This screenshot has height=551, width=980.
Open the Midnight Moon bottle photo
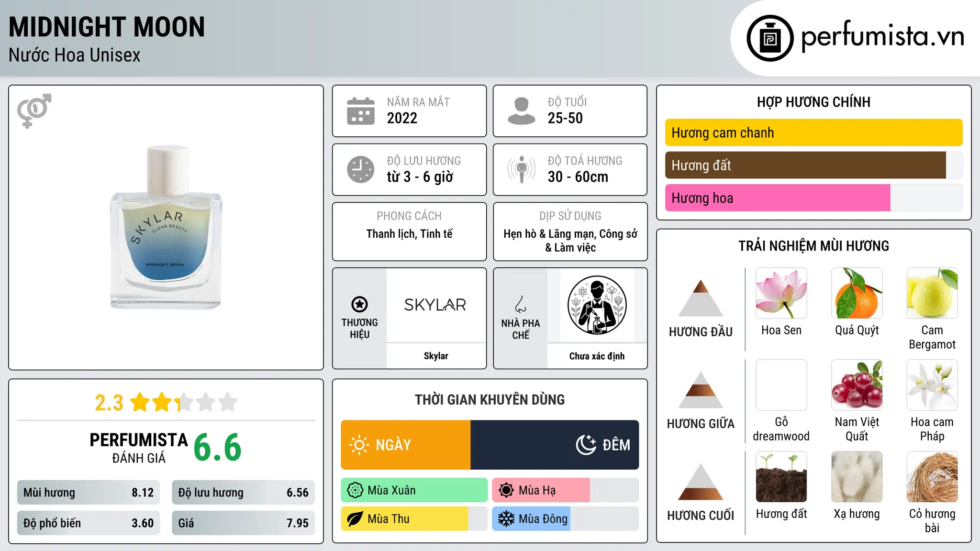166,227
